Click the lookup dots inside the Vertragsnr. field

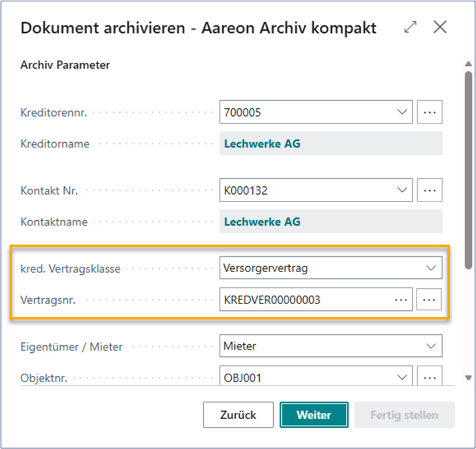401,300
